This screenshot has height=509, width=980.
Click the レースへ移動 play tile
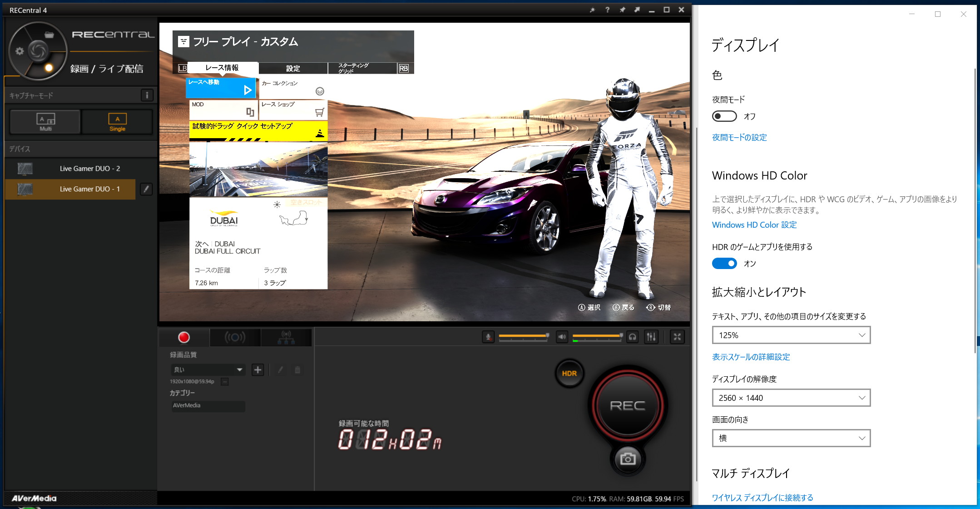pyautogui.click(x=221, y=88)
